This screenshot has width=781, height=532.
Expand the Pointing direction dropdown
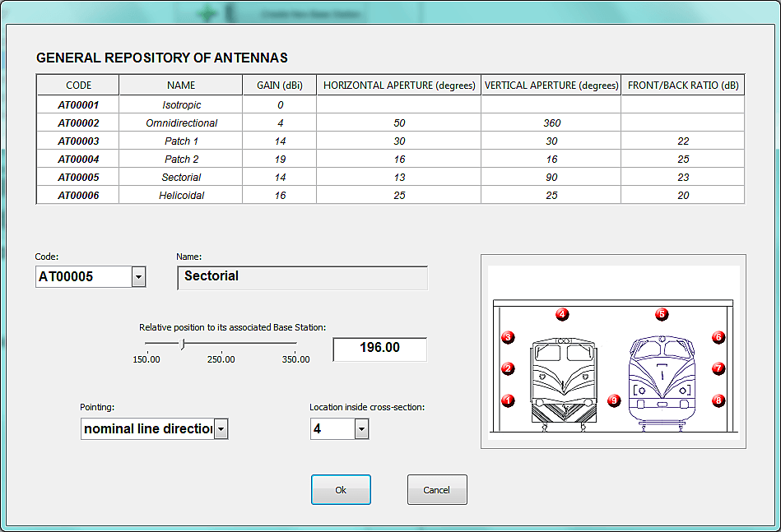pos(221,428)
